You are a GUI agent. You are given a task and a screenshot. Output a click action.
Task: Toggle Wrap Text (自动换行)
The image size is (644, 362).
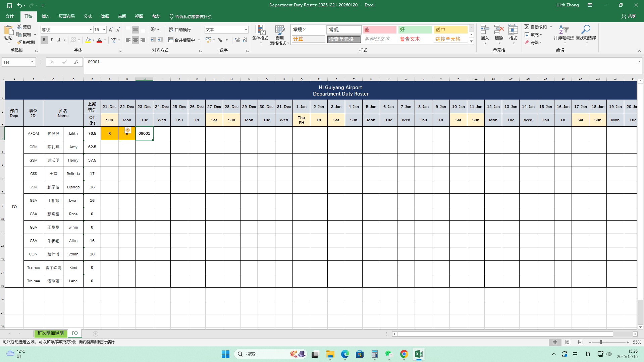tap(180, 30)
